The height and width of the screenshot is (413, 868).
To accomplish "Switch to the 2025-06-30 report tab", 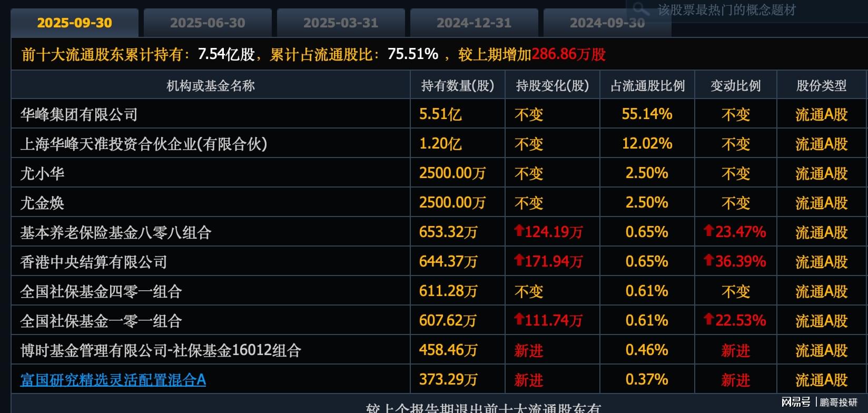I will [208, 23].
